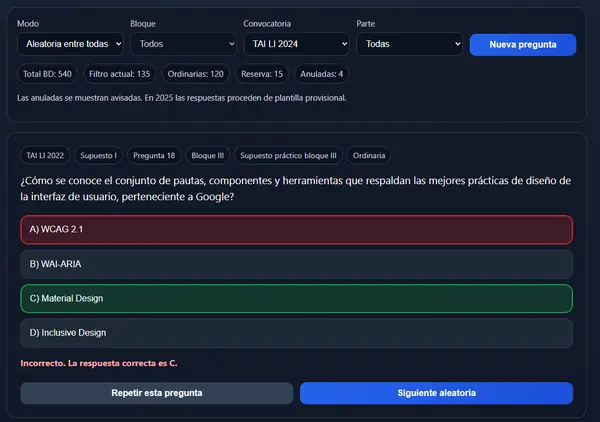Click the Parte field label

[x=366, y=24]
